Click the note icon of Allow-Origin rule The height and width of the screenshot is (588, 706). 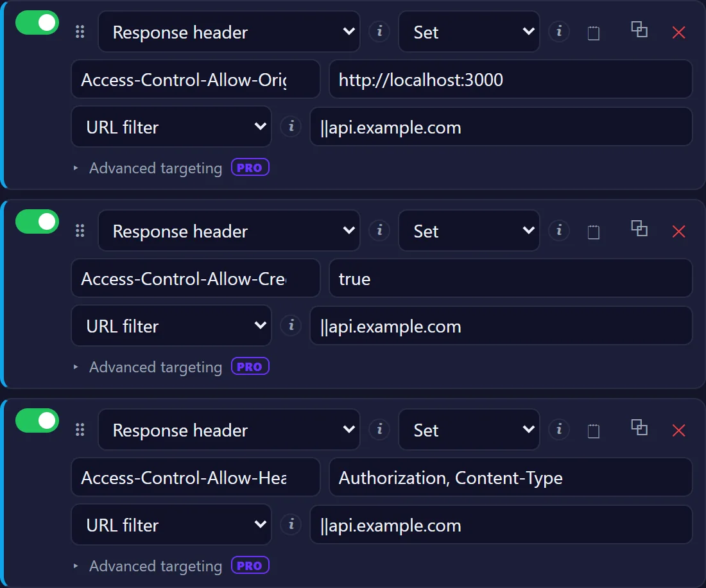point(594,33)
